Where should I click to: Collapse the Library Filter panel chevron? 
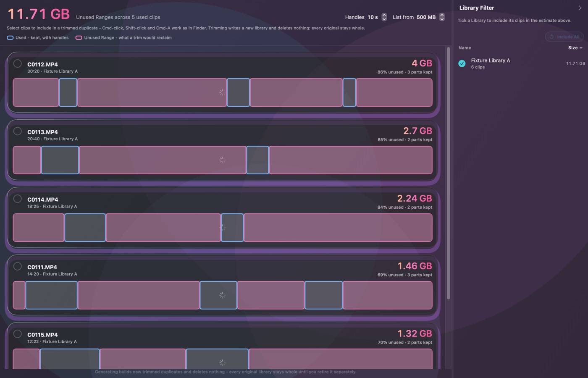tap(580, 8)
